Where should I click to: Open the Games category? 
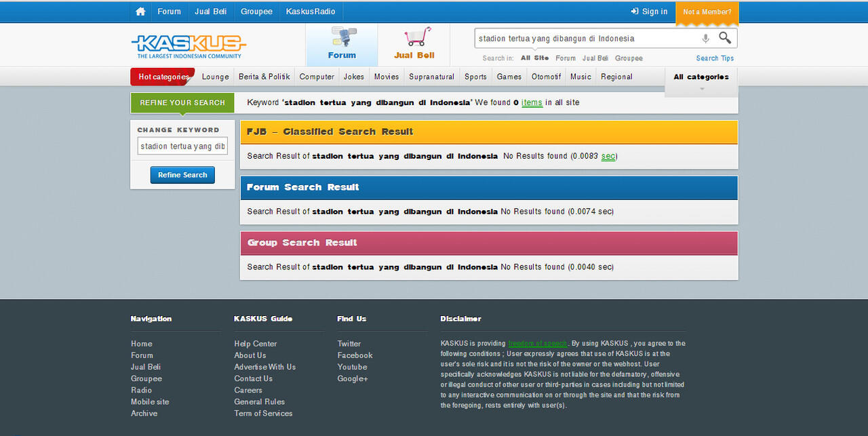coord(509,77)
